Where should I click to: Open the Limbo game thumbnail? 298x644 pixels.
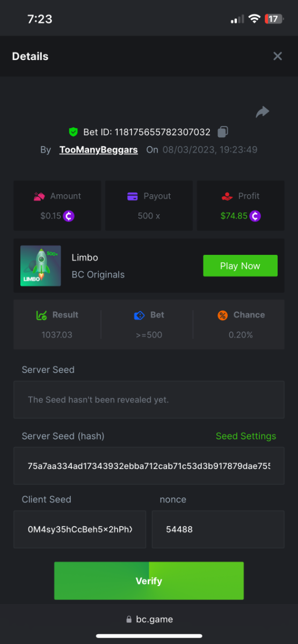pos(41,266)
